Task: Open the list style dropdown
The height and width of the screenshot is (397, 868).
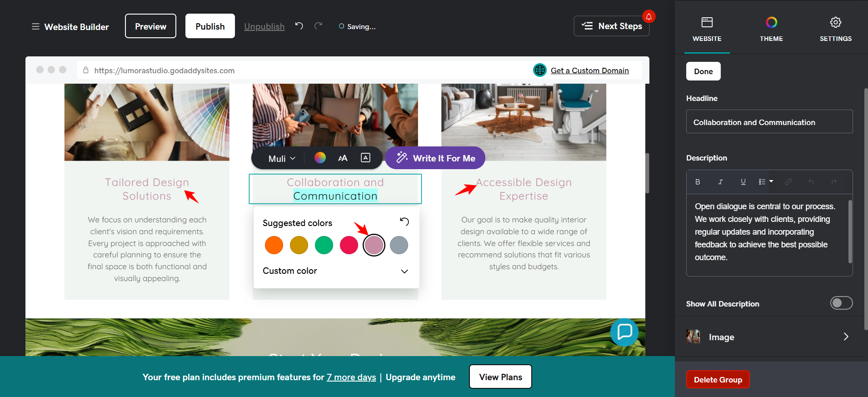Action: tap(766, 182)
